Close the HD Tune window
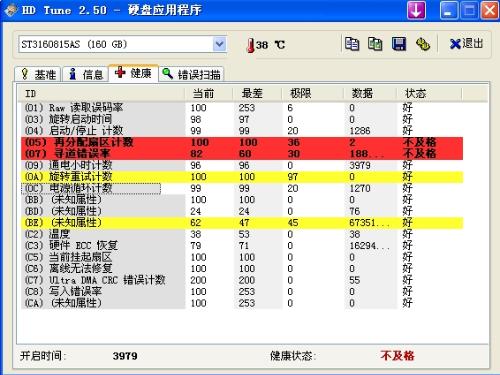Viewport: 500px width, 375px height. (489, 10)
